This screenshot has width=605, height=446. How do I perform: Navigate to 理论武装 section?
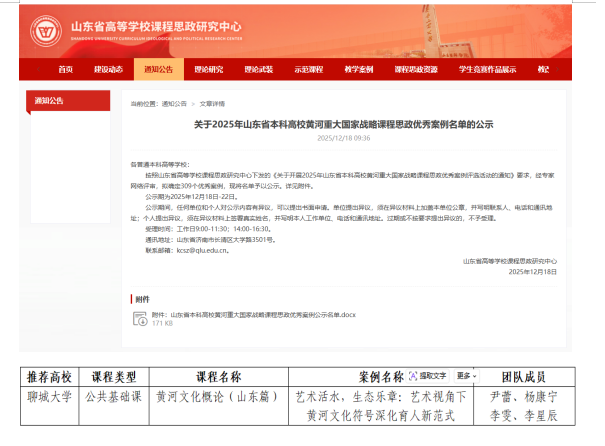(x=258, y=70)
